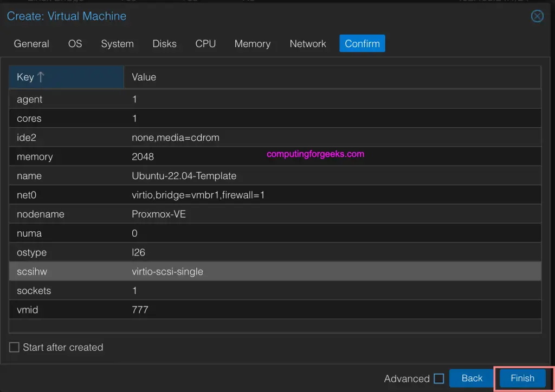The image size is (555, 392).
Task: Select the net0 key cell
Action: click(66, 194)
